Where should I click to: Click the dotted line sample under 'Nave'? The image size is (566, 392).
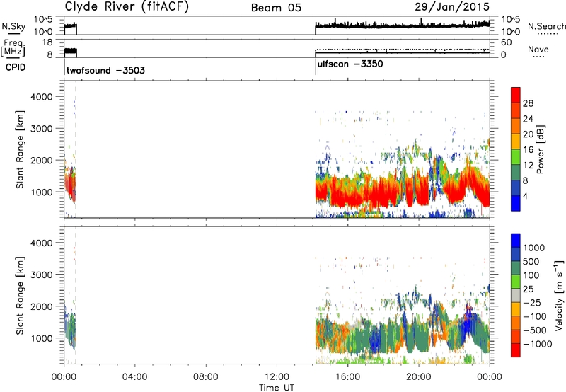[x=538, y=57]
